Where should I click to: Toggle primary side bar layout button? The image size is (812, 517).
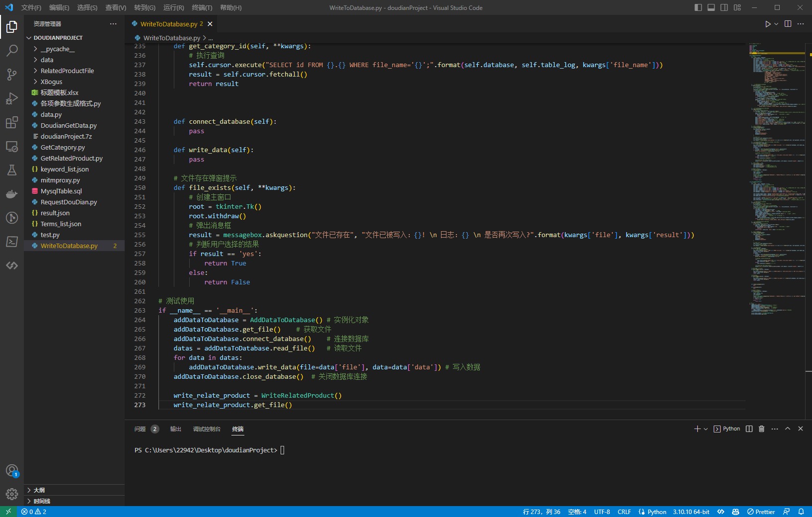pyautogui.click(x=698, y=7)
